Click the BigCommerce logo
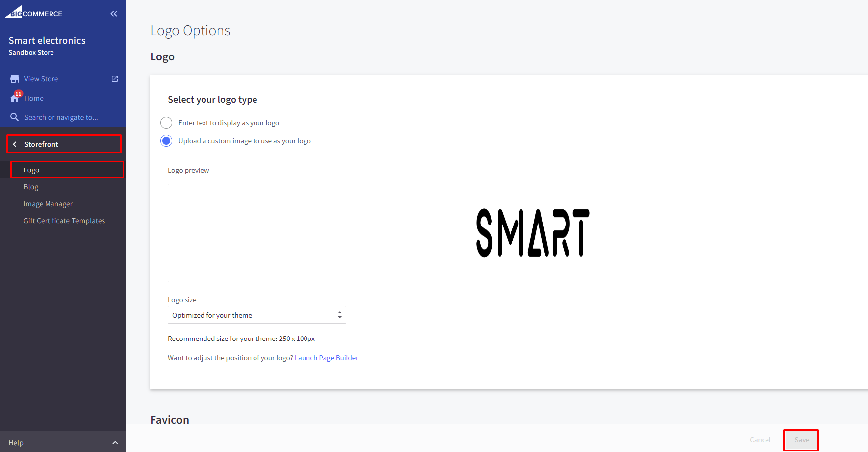 (34, 13)
